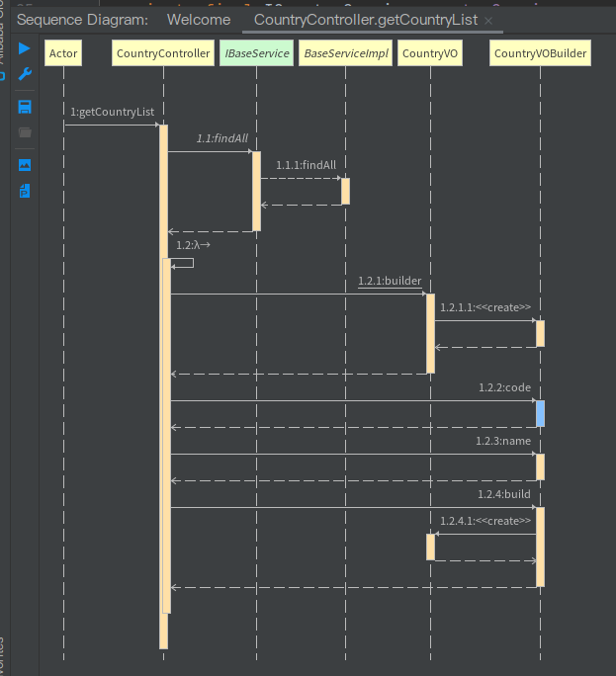This screenshot has width=616, height=676.
Task: Select CountryVO builder activation bar
Action: pyautogui.click(x=430, y=334)
